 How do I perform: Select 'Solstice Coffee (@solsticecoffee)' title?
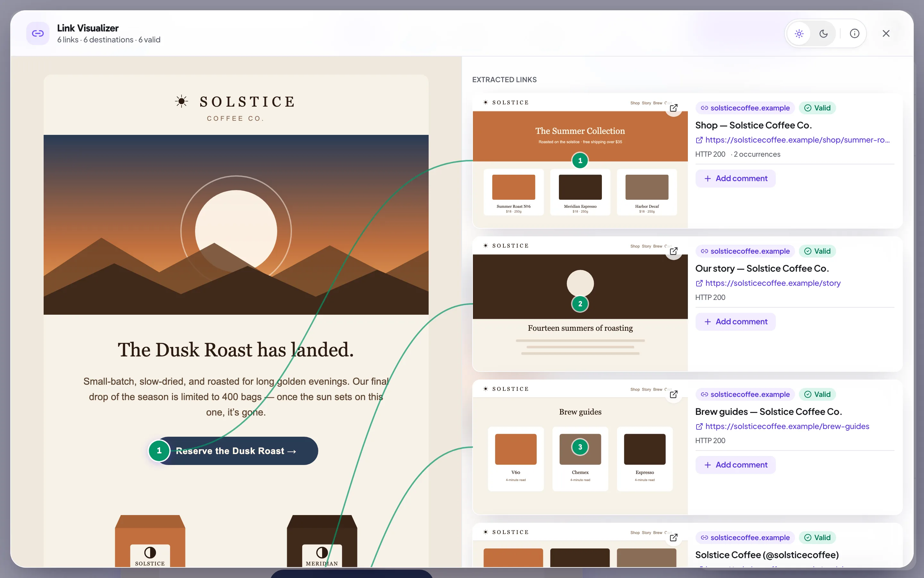[767, 555]
